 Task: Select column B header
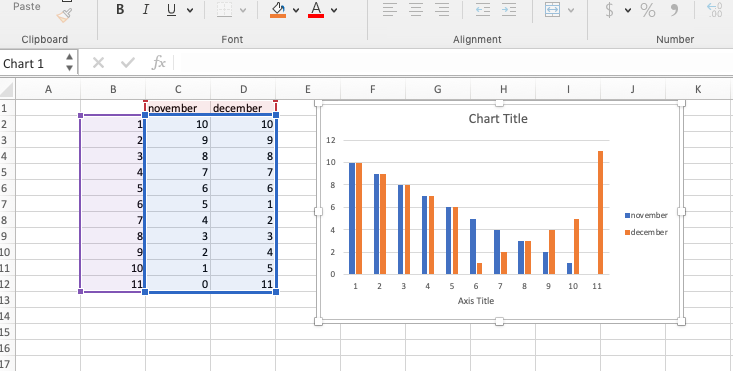[113, 89]
